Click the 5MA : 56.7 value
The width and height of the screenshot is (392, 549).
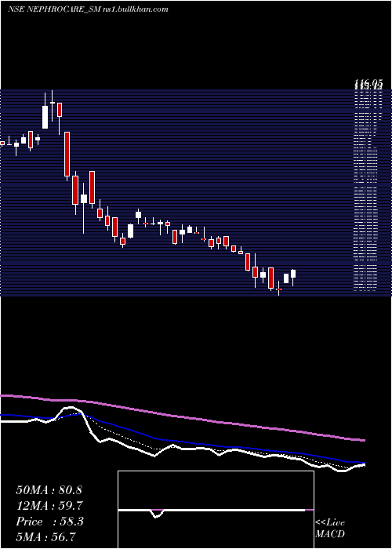click(x=45, y=536)
